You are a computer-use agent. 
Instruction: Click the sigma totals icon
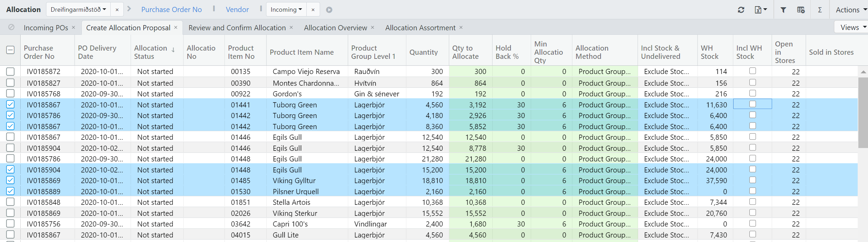click(820, 10)
